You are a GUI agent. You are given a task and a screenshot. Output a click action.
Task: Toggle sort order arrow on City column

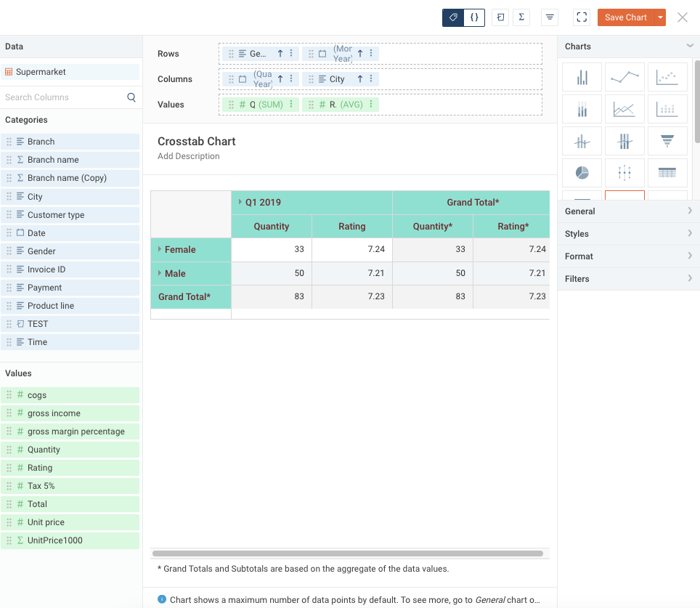click(x=359, y=79)
